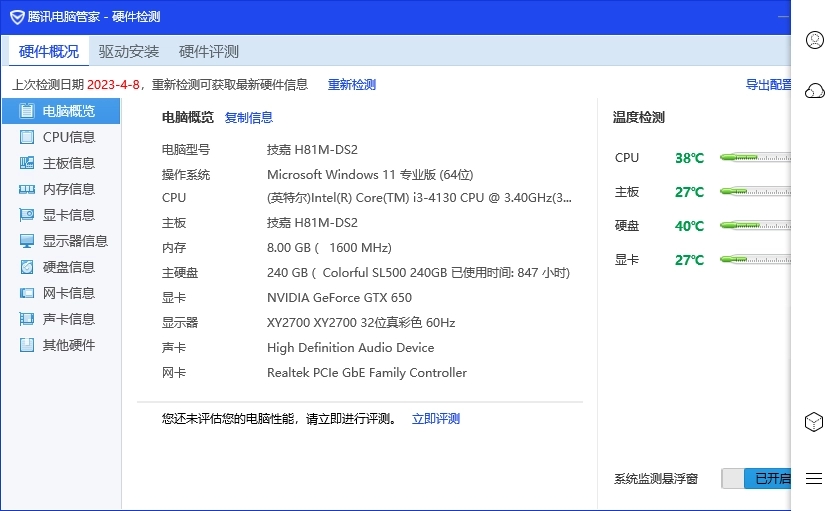This screenshot has height=511, width=830.
Task: Open 显卡信息 in the sidebar
Action: point(61,214)
